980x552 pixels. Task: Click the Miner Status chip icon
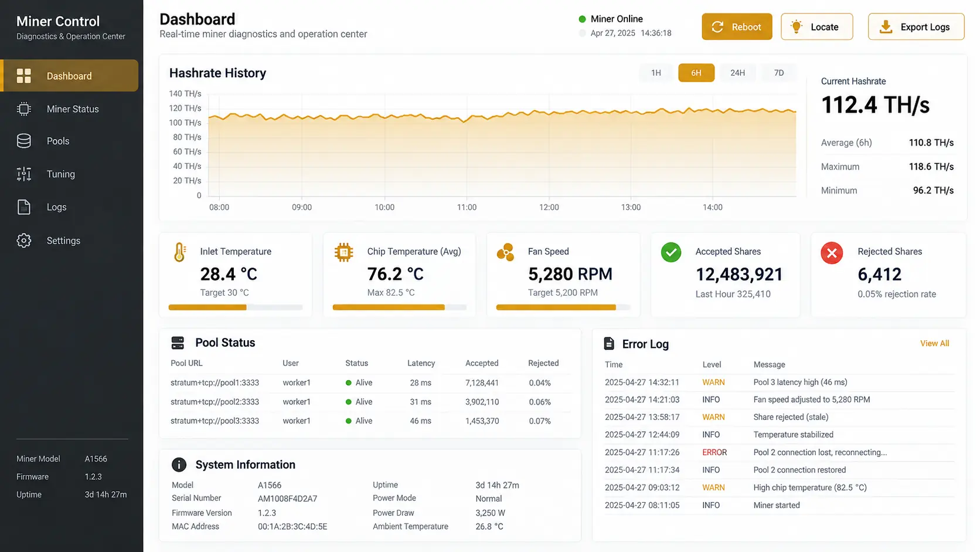pyautogui.click(x=24, y=109)
